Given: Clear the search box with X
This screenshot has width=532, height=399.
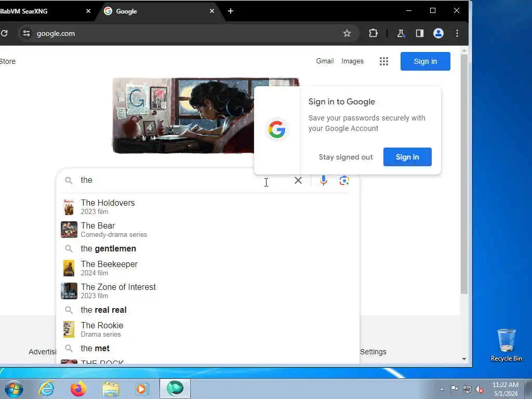Looking at the screenshot, I should tap(298, 180).
